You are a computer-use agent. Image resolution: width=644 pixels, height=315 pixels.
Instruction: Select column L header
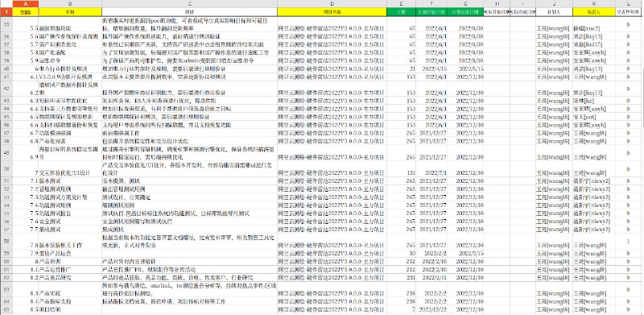pos(630,4)
